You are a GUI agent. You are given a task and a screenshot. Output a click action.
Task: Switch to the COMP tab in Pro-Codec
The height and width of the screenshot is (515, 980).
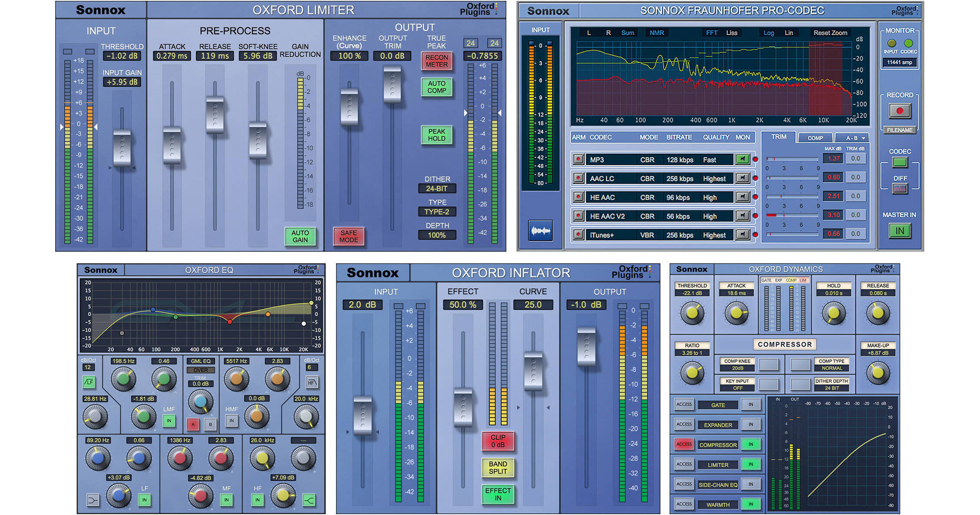815,138
